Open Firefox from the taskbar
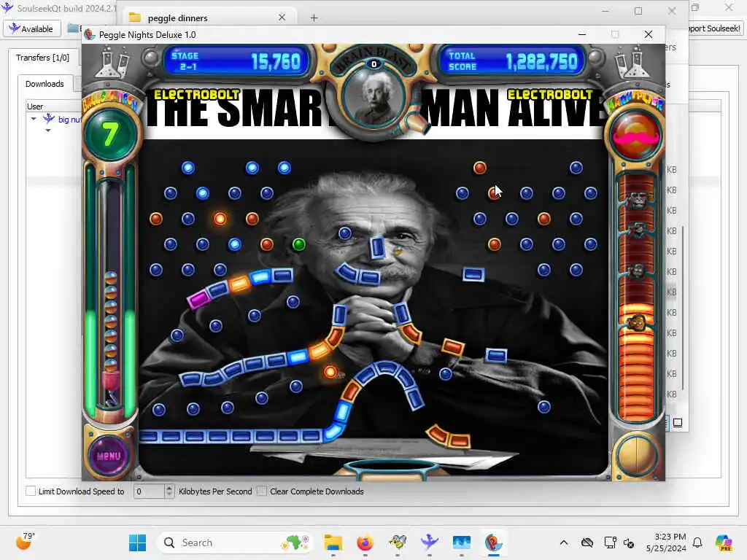Image resolution: width=747 pixels, height=560 pixels. tap(365, 542)
